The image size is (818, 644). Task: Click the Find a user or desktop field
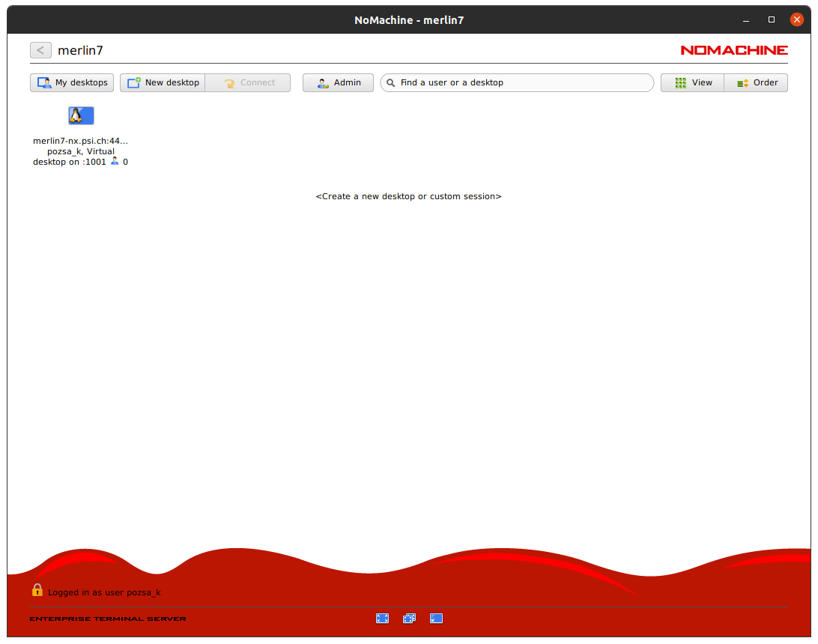524,82
